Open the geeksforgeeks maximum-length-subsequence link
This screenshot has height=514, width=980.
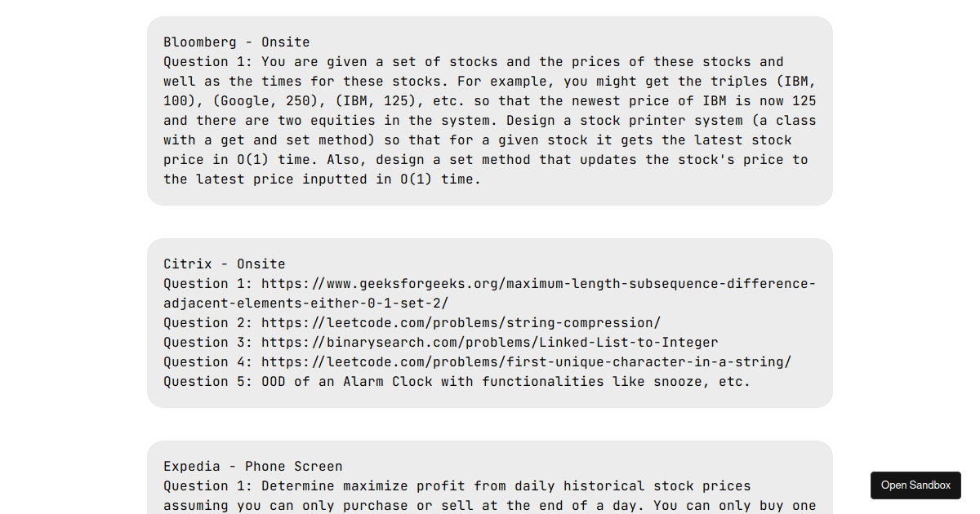537,284
